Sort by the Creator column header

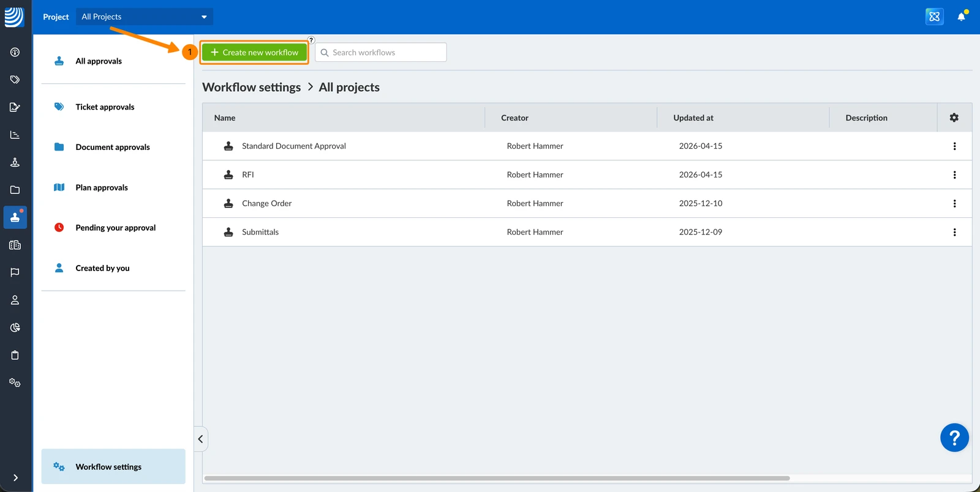(x=514, y=118)
